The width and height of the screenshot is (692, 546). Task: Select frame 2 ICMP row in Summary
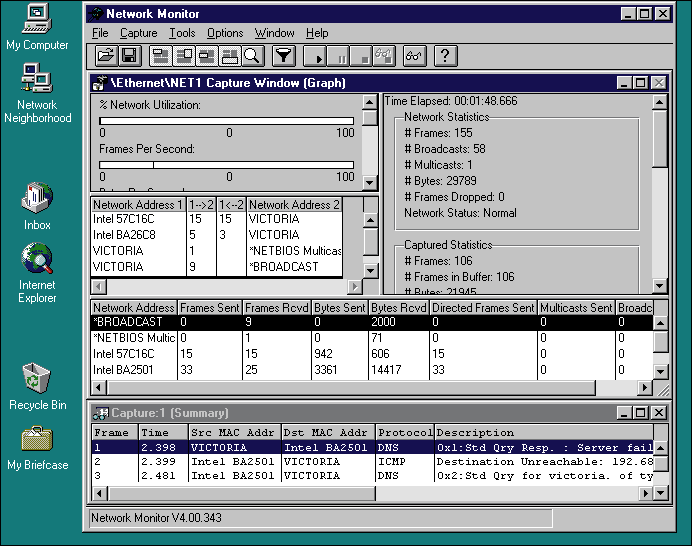tap(372, 462)
